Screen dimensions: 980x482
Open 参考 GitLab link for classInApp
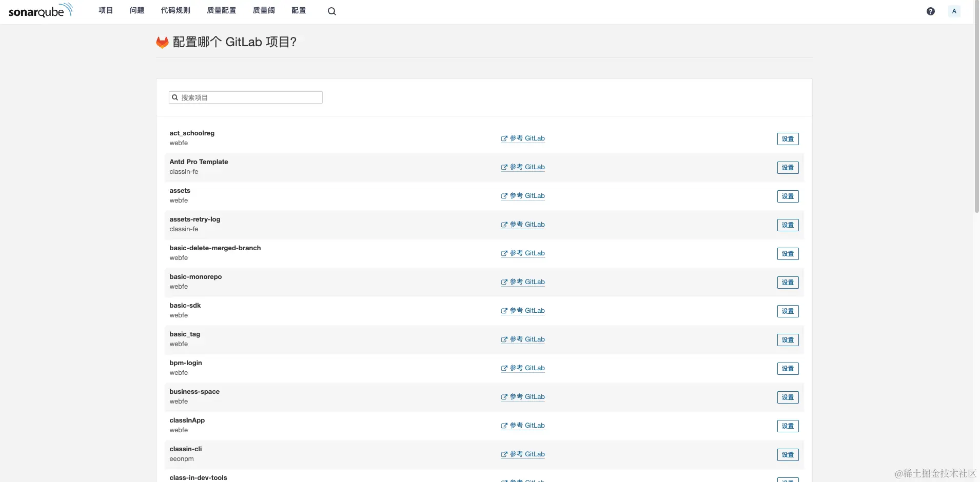(x=523, y=426)
